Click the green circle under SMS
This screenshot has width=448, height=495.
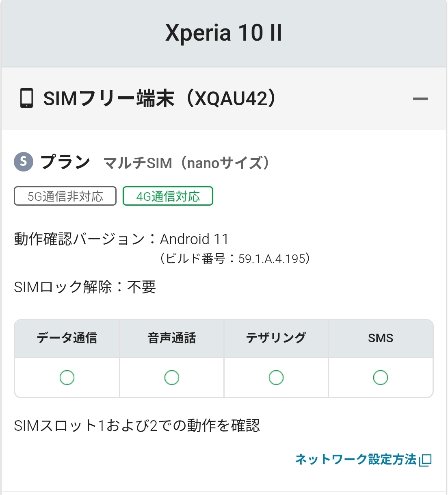[381, 378]
